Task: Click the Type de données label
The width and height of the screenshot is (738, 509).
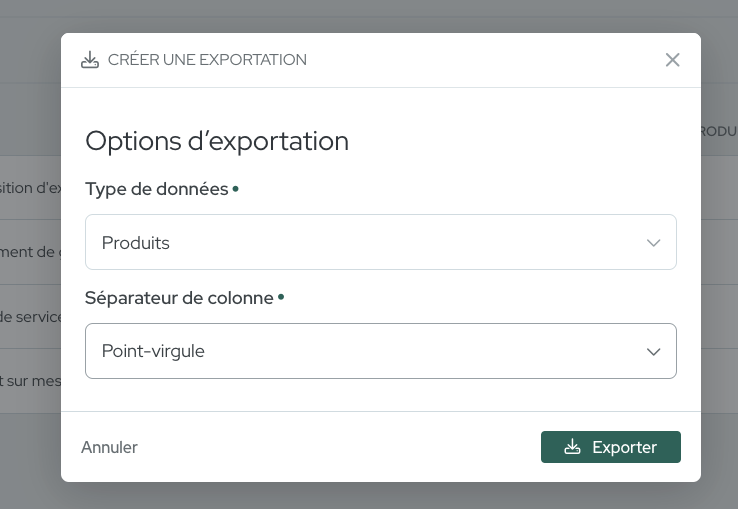Action: pos(157,189)
